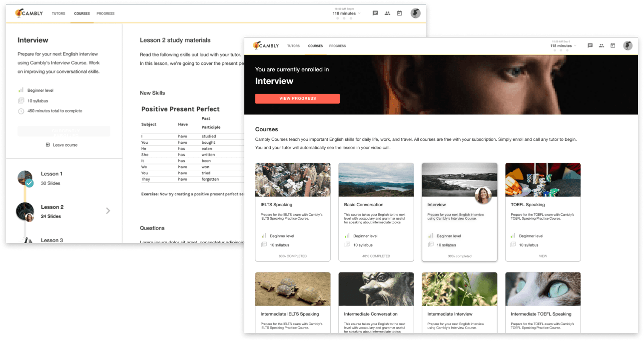Click tutor avatar on Interview course card
The width and height of the screenshot is (644, 341).
click(x=483, y=196)
